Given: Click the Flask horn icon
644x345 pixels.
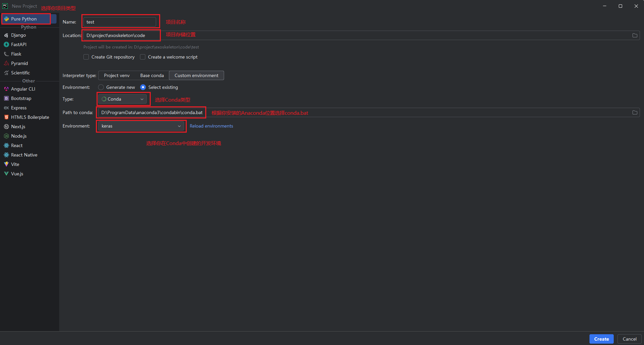Looking at the screenshot, I should tap(6, 54).
